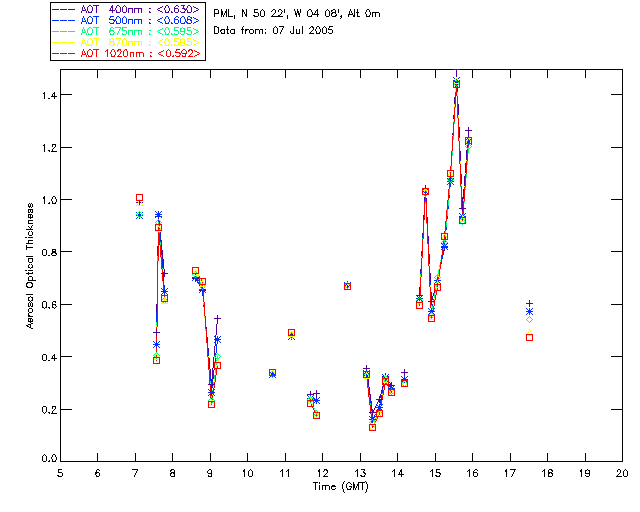Image resolution: width=640 pixels, height=512 pixels.
Task: Select the data point near 10.7 GMT
Action: click(x=272, y=373)
